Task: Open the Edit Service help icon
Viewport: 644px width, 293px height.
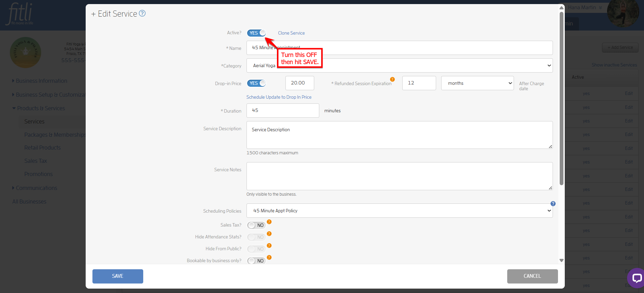Action: 142,13
